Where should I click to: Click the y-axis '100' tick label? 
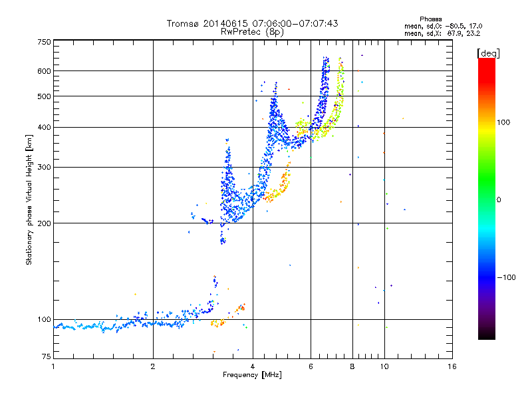point(44,320)
